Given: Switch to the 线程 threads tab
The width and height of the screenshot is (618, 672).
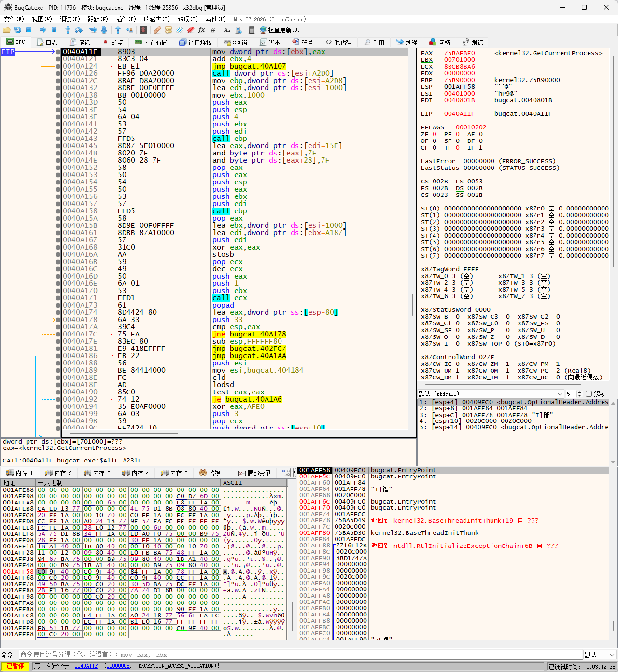Looking at the screenshot, I should [x=407, y=42].
